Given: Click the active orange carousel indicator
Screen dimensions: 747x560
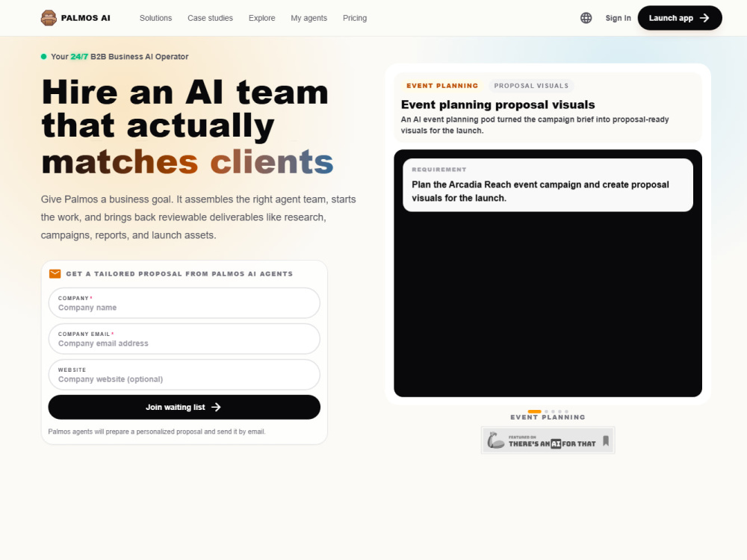Looking at the screenshot, I should point(535,411).
